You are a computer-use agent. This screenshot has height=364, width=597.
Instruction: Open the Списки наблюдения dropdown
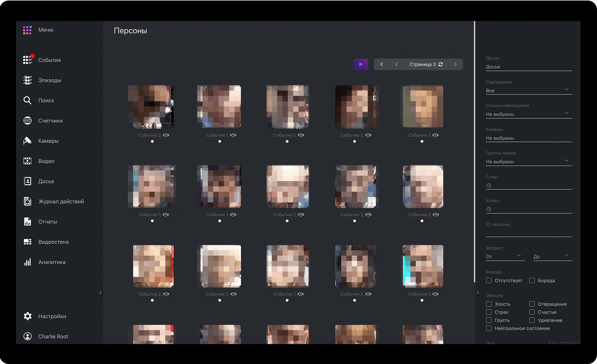click(529, 114)
